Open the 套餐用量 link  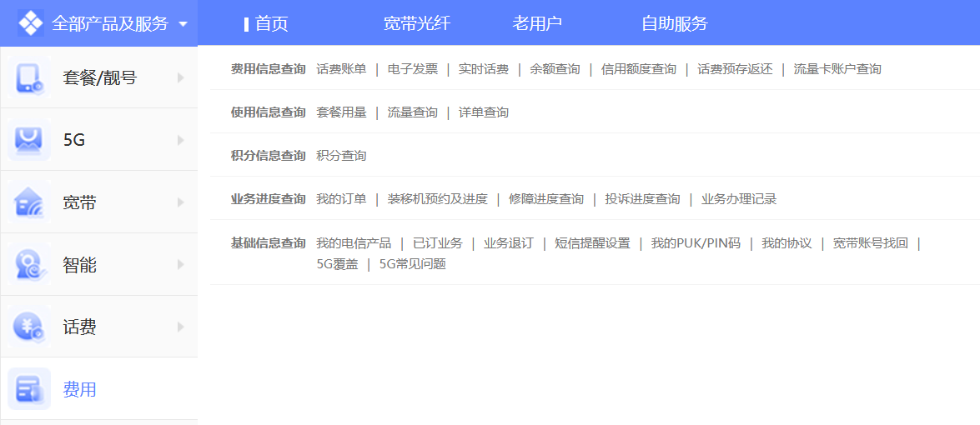click(x=341, y=112)
